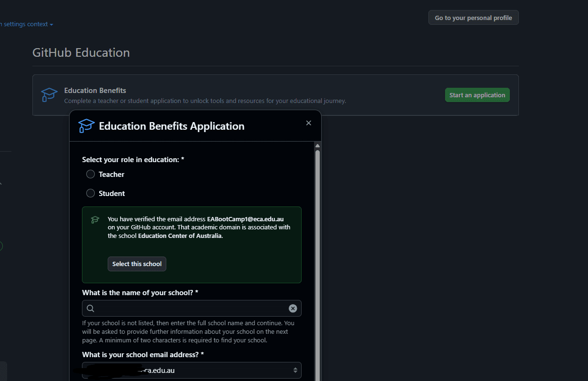
Task: Click the scrollbar up arrow in dialog
Action: pyautogui.click(x=317, y=145)
